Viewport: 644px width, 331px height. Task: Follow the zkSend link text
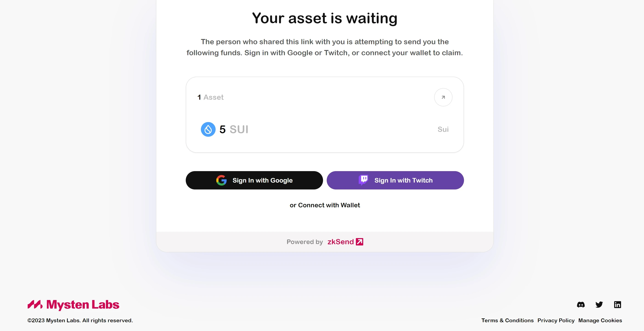pyautogui.click(x=340, y=242)
